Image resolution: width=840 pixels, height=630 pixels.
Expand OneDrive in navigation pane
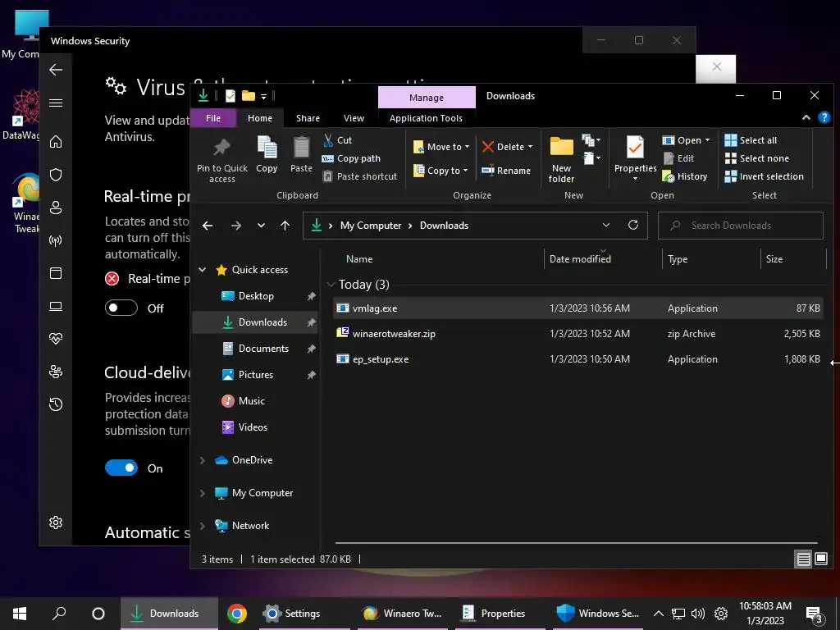pyautogui.click(x=203, y=459)
